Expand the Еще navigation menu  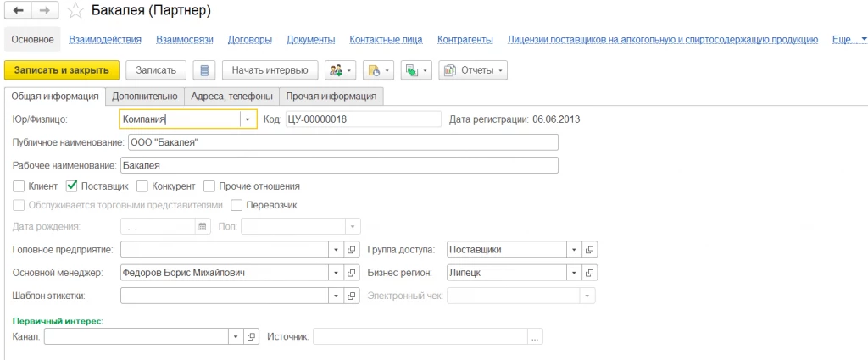(849, 39)
